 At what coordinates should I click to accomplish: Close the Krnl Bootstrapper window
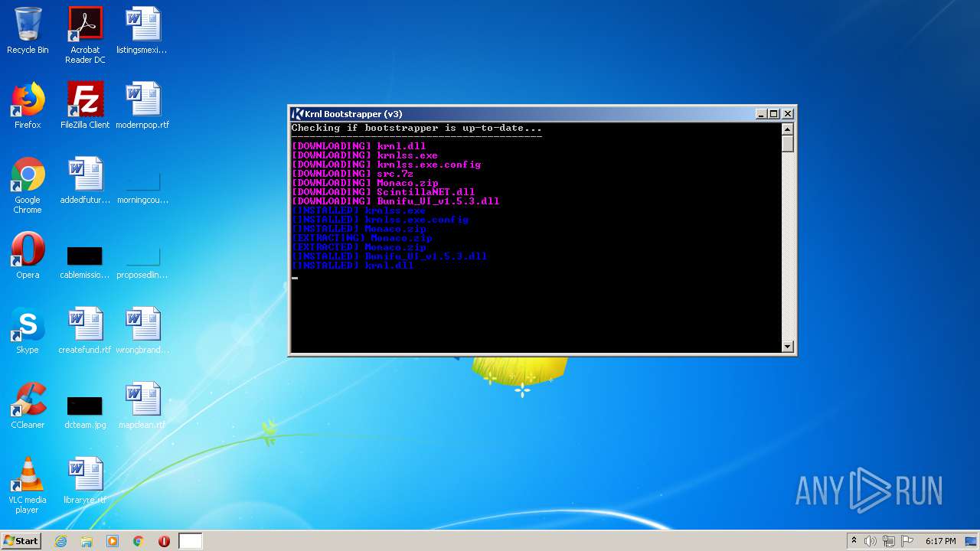click(788, 114)
